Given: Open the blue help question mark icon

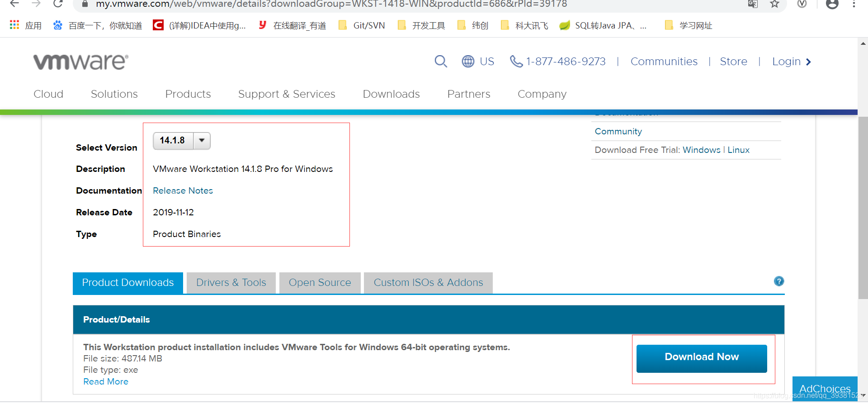Looking at the screenshot, I should 779,281.
